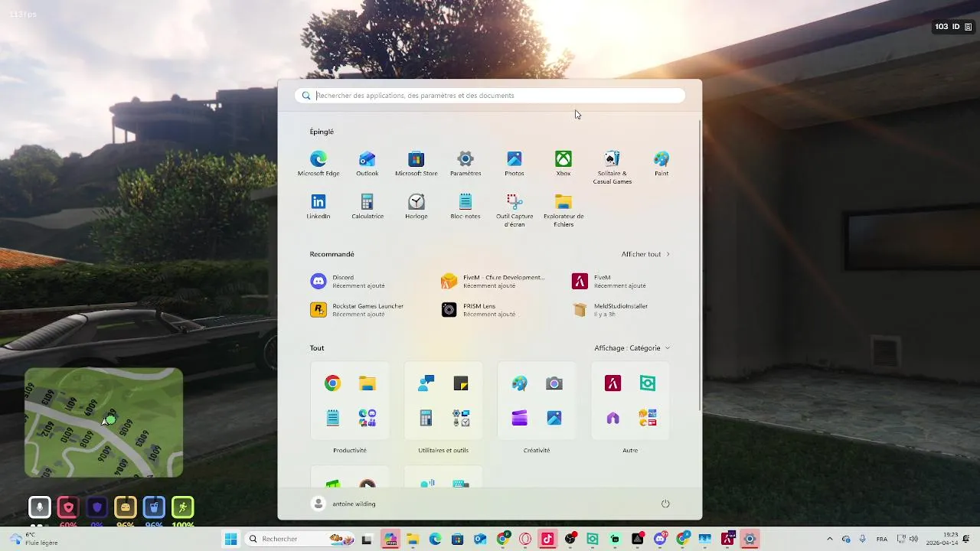Open Task View on taskbar
This screenshot has width=980, height=551.
pyautogui.click(x=367, y=539)
